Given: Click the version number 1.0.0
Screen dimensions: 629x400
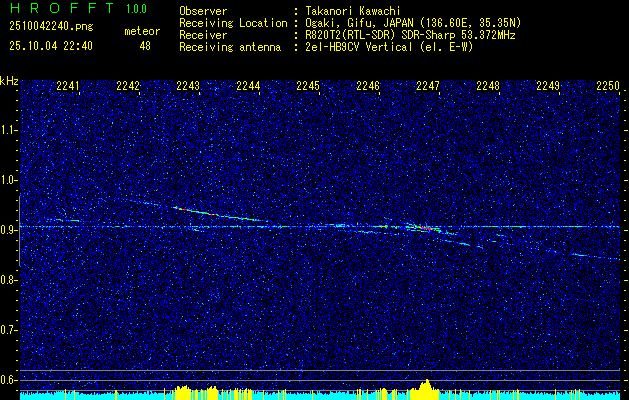Looking at the screenshot, I should coord(136,8).
